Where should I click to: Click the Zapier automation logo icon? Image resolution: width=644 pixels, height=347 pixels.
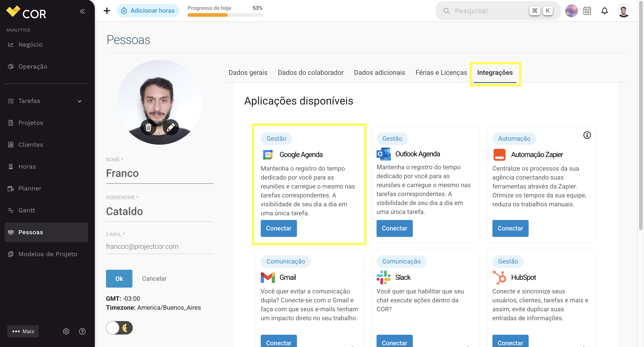pos(499,155)
